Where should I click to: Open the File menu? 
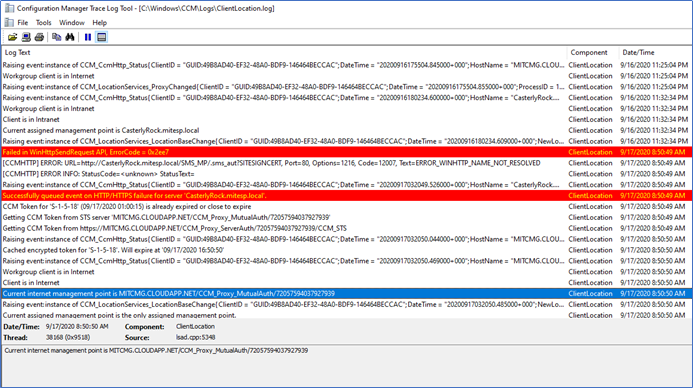(23, 23)
